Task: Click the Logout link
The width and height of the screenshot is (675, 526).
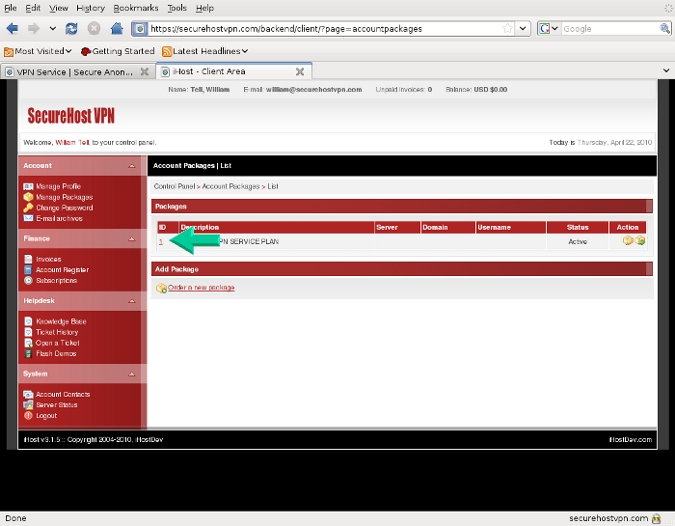Action: coord(46,416)
